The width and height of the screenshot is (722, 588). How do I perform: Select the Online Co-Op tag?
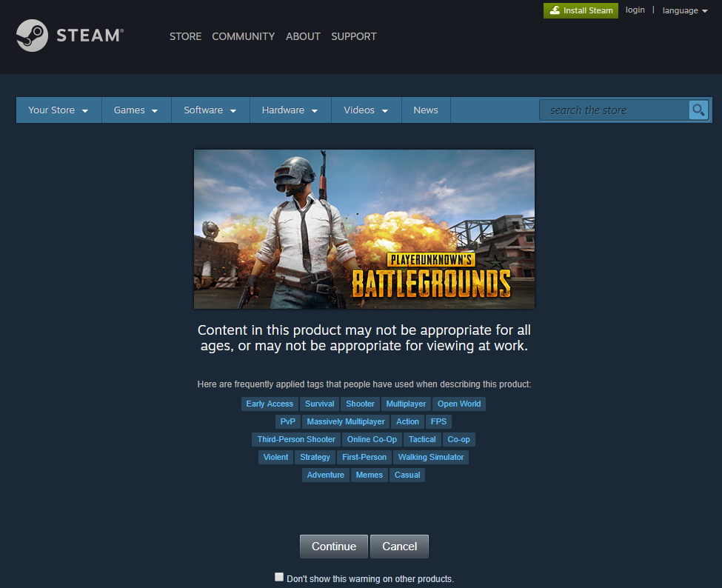[x=372, y=439]
